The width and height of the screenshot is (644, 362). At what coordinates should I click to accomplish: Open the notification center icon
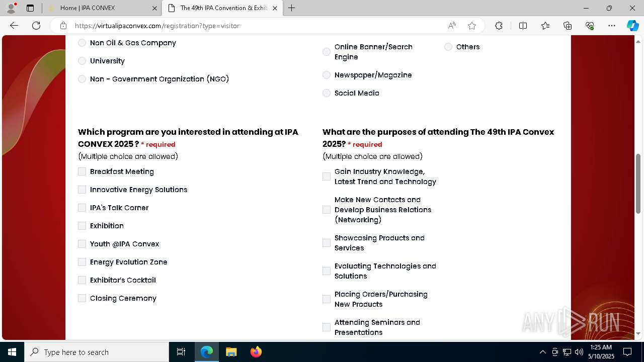coord(627,352)
